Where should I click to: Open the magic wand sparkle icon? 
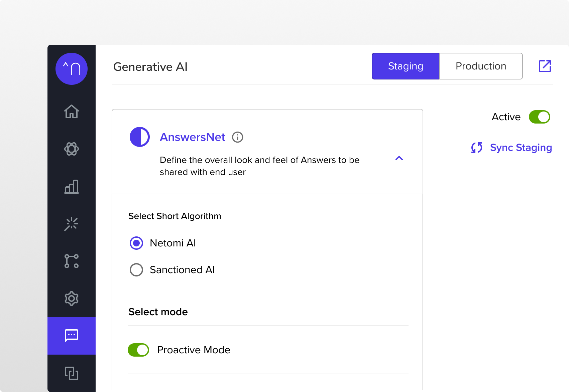[72, 224]
